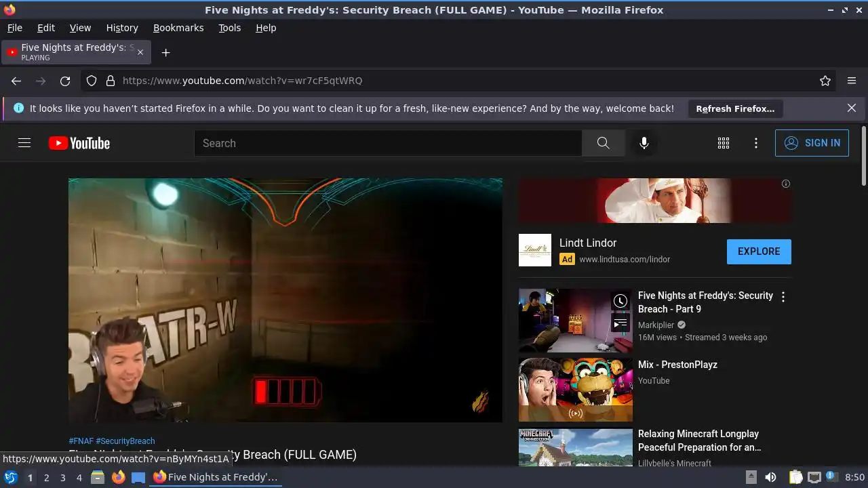Click the Markiplier channel name

(656, 325)
